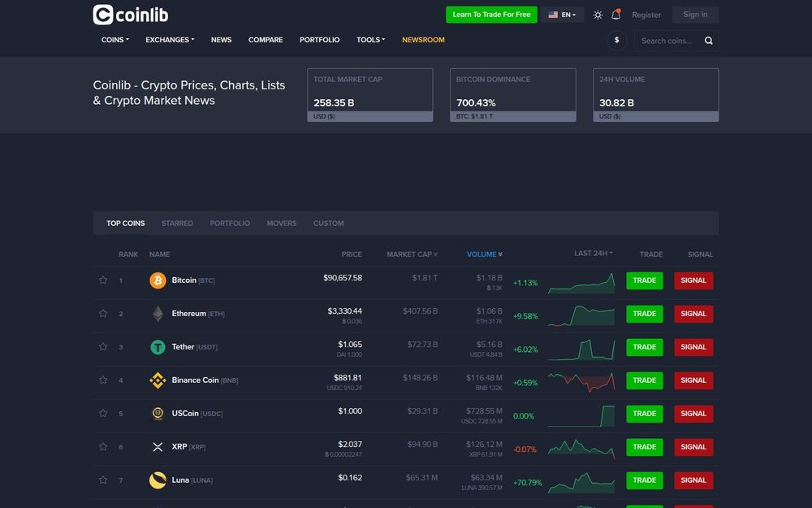Expand the COINS menu
Viewport: 812px width, 508px height.
tap(115, 40)
